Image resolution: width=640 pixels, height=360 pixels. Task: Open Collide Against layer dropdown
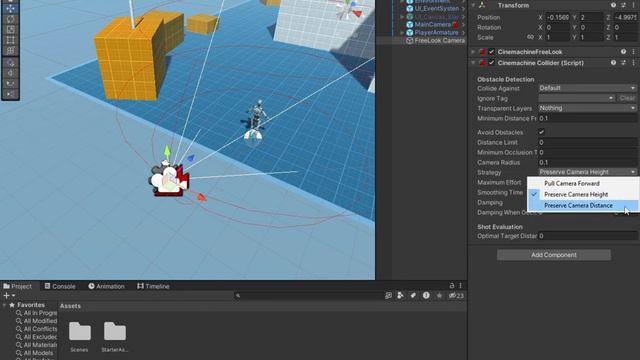coord(588,88)
